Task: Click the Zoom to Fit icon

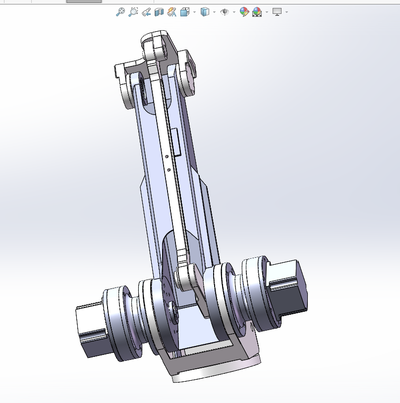Action: coord(120,12)
